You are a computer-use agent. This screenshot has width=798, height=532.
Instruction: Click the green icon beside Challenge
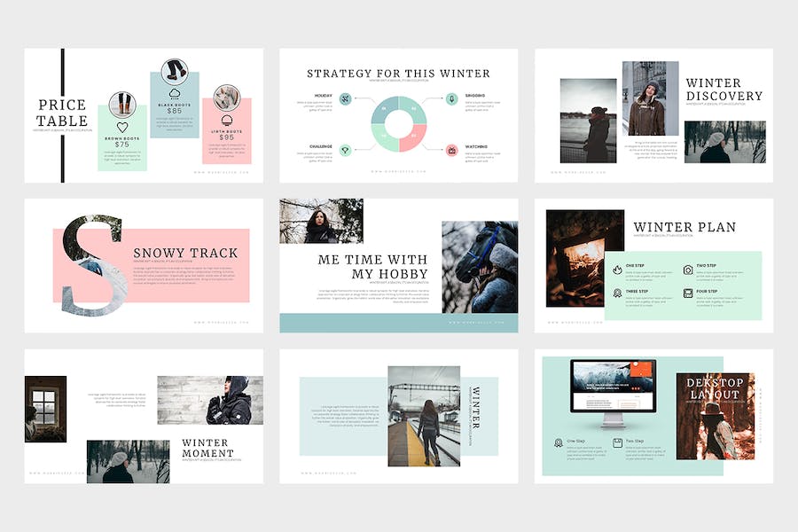coord(345,151)
